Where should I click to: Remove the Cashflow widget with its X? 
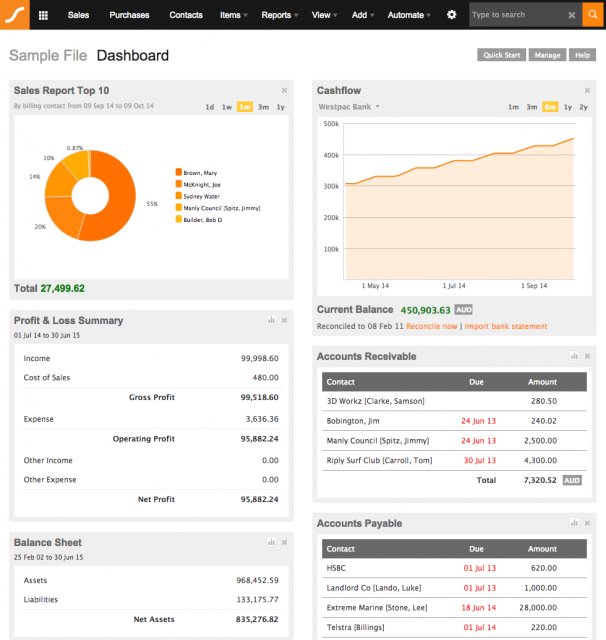click(587, 90)
